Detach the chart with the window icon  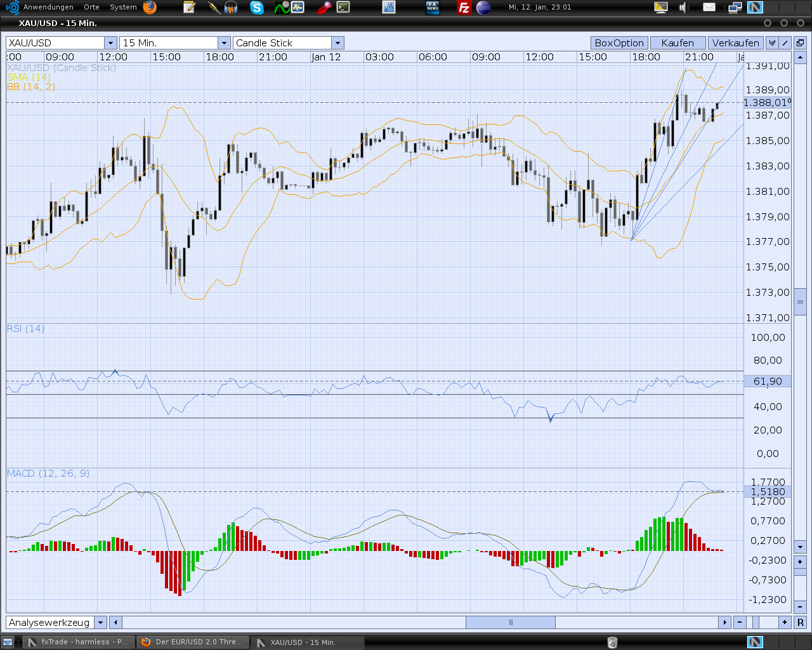click(801, 43)
